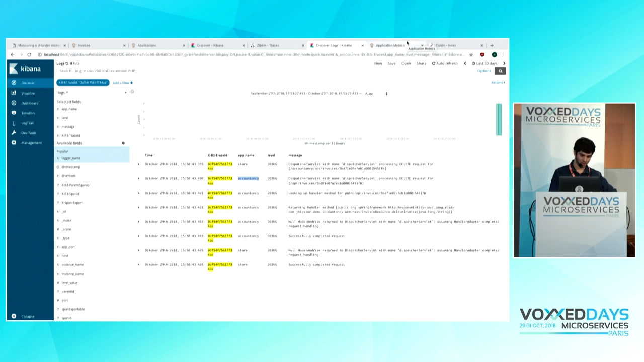This screenshot has height=362, width=644.
Task: Expand the first store log row
Action: [139, 164]
